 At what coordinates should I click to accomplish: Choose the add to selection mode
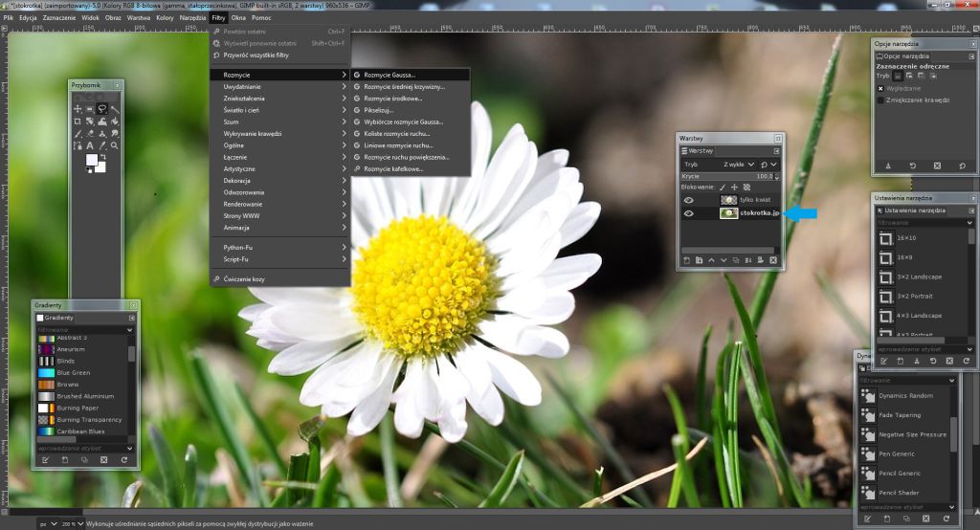point(909,76)
